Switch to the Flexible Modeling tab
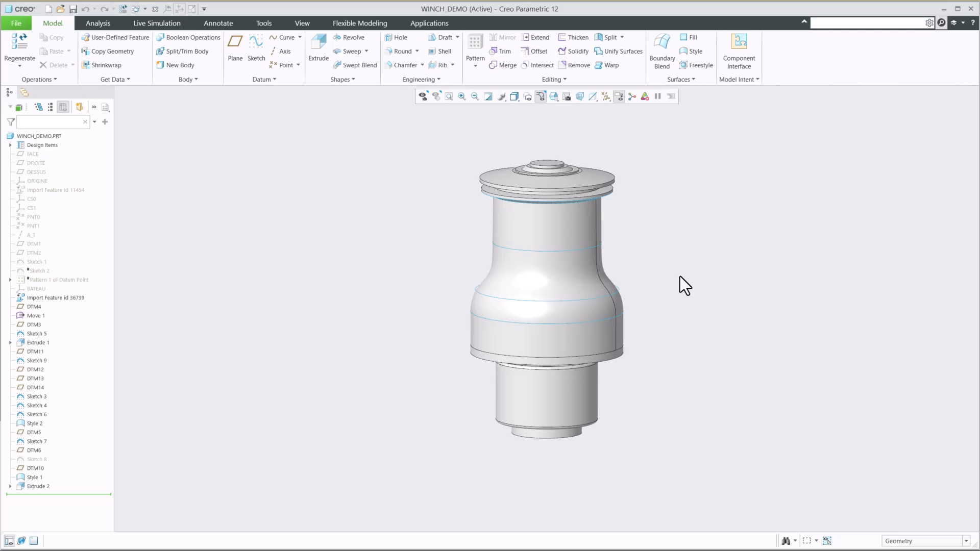980x551 pixels. (x=360, y=23)
